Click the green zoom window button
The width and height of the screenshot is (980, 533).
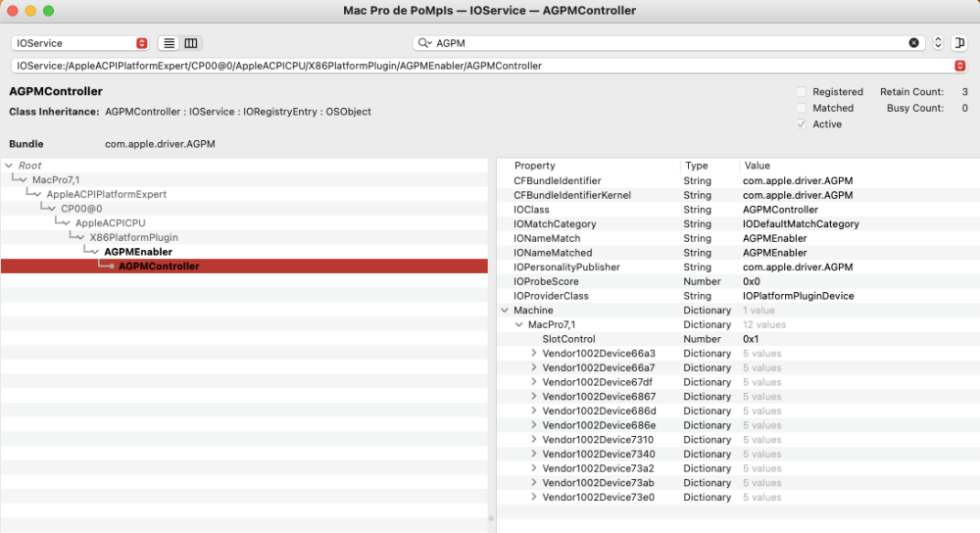[48, 11]
